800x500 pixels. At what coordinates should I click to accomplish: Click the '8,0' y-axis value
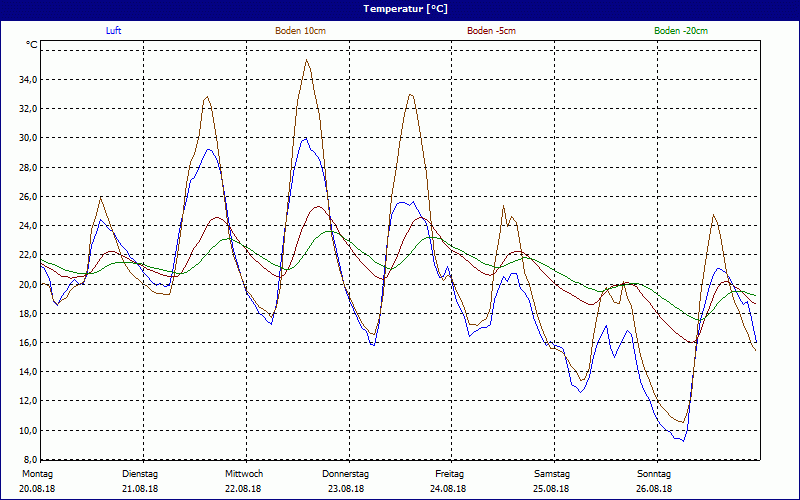point(29,459)
